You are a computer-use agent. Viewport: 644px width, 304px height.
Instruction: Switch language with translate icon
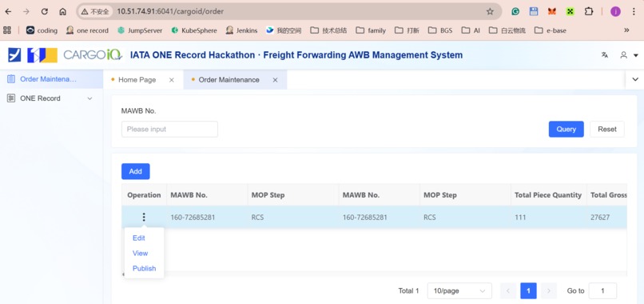pyautogui.click(x=605, y=54)
